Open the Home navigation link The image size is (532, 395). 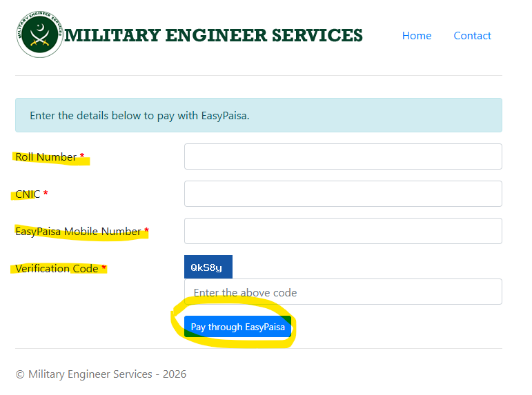(x=417, y=36)
